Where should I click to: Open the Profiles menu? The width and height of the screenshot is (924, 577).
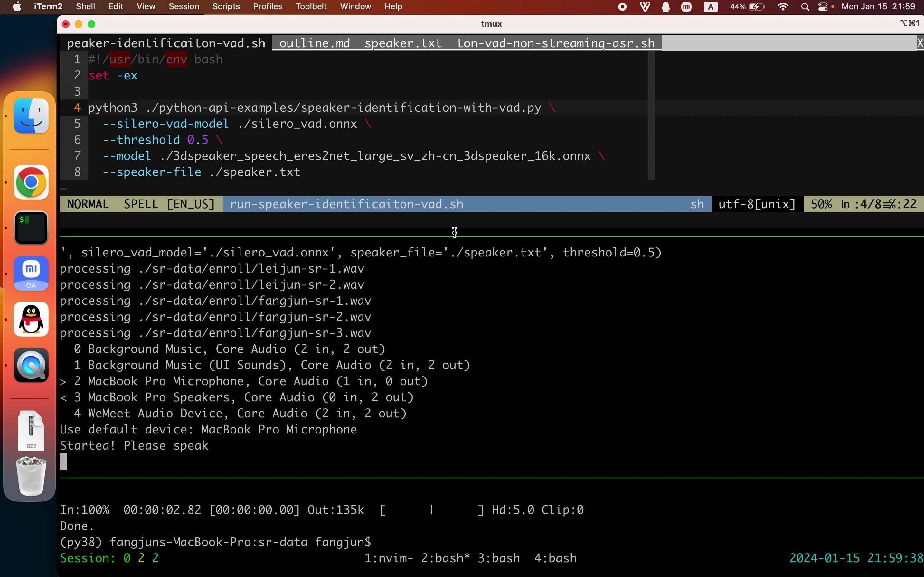[x=268, y=6]
